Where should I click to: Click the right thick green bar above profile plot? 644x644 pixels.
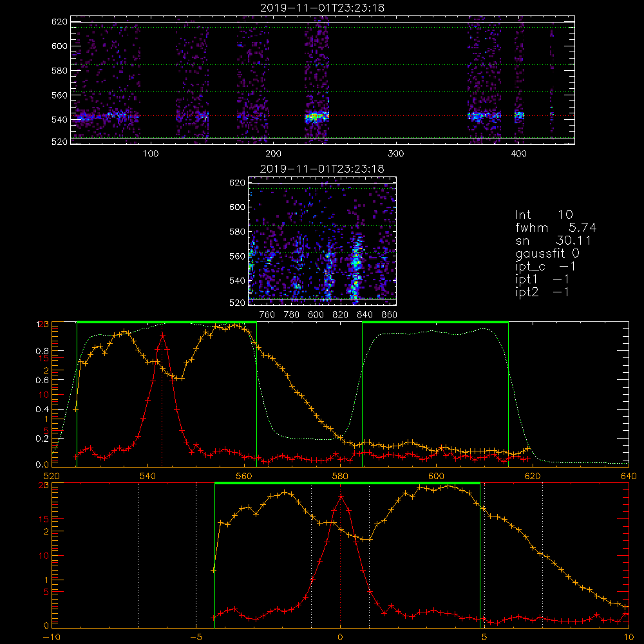coord(435,322)
